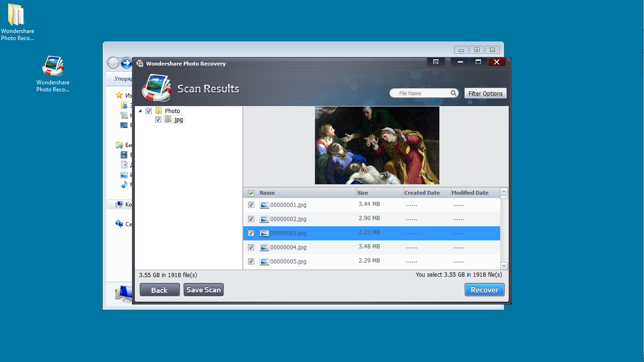The image size is (644, 362).
Task: Click image icon of 00000001.jpg
Action: (x=264, y=205)
